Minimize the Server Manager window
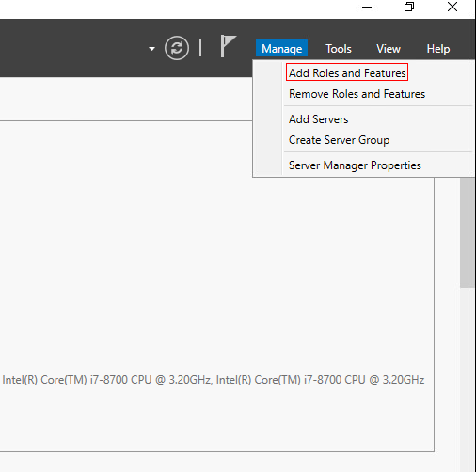Viewport: 476px width, 472px height. pyautogui.click(x=367, y=7)
